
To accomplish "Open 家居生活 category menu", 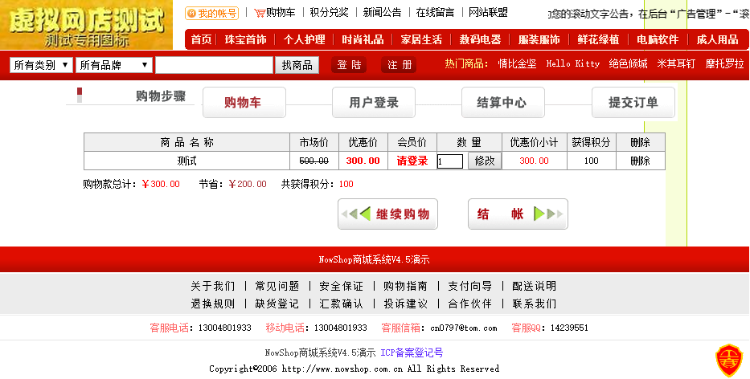I will point(421,40).
